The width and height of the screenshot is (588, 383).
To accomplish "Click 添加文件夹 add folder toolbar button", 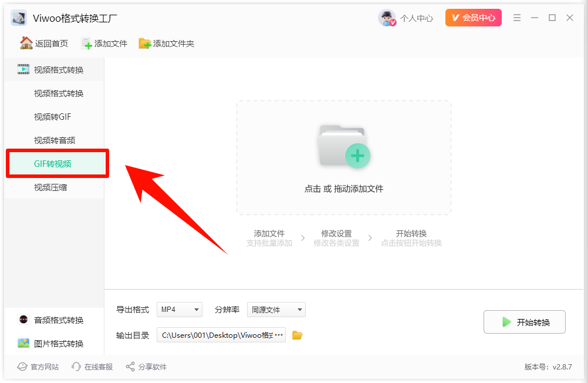I will click(x=167, y=43).
